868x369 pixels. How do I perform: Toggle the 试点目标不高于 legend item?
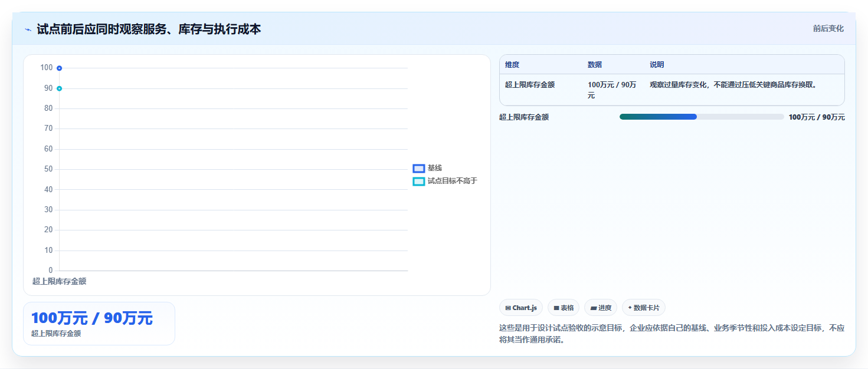[x=445, y=181]
